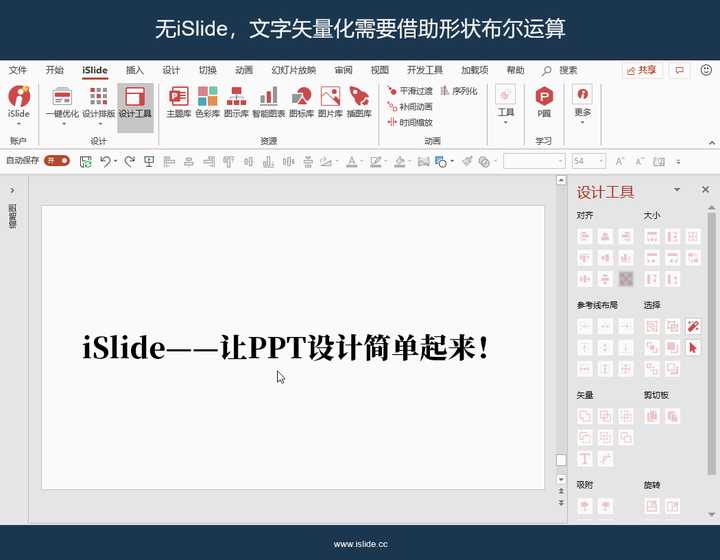Click the 一键优化 icon
This screenshot has height=560, width=720.
pos(62,102)
